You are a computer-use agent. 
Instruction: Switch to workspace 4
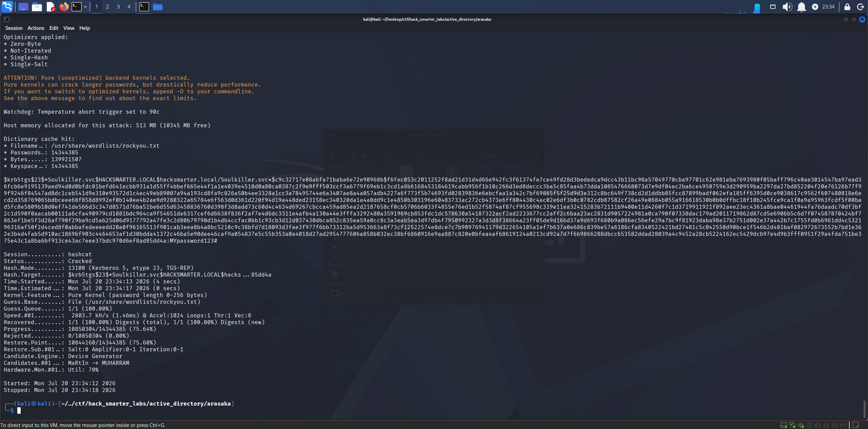click(x=129, y=6)
